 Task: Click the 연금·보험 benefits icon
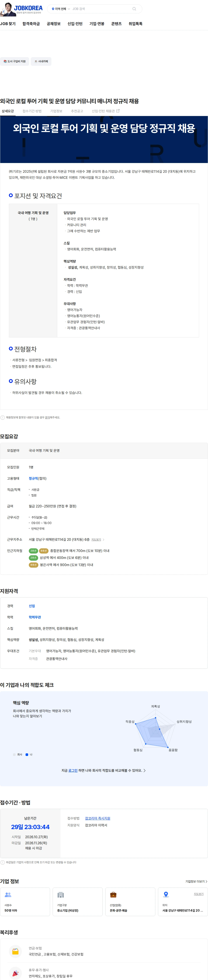click(15, 951)
